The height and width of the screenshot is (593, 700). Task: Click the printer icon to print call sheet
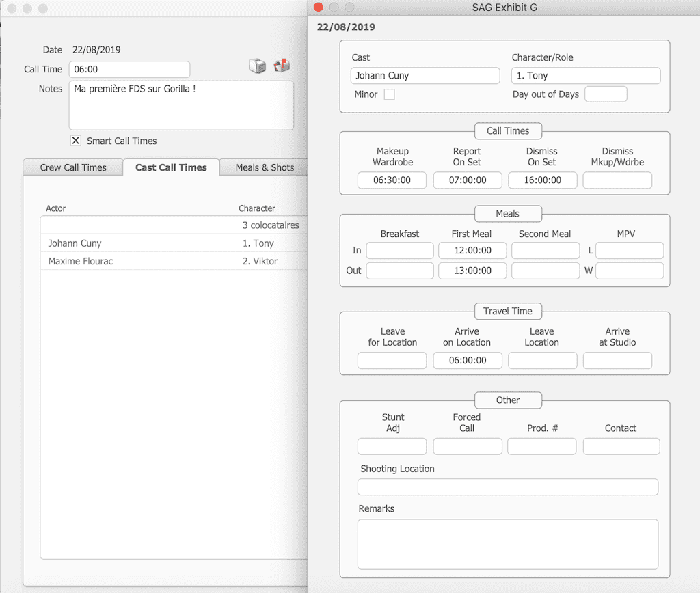click(257, 66)
